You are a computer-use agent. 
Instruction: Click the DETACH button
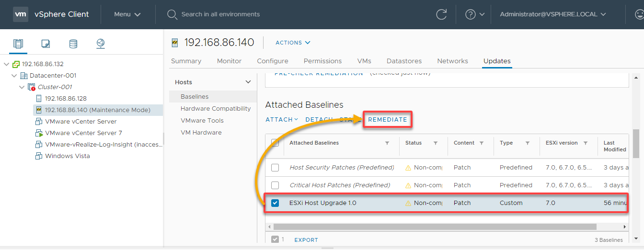pyautogui.click(x=319, y=120)
